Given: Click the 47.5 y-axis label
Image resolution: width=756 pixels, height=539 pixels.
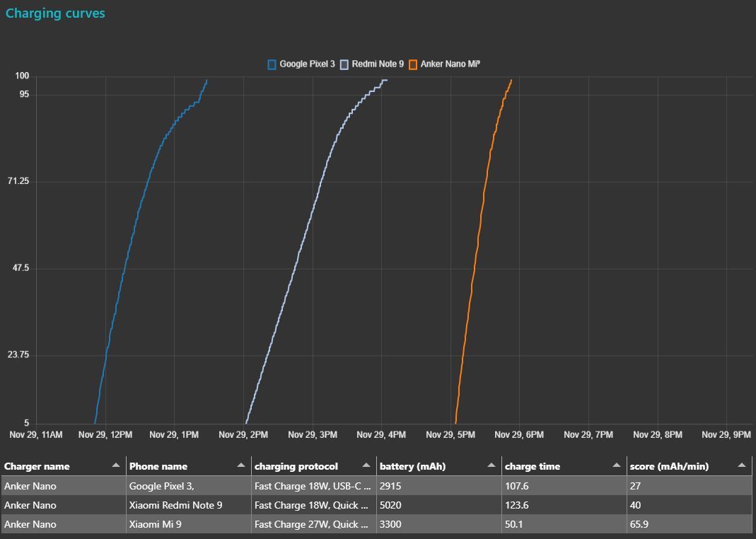Looking at the screenshot, I should 21,268.
